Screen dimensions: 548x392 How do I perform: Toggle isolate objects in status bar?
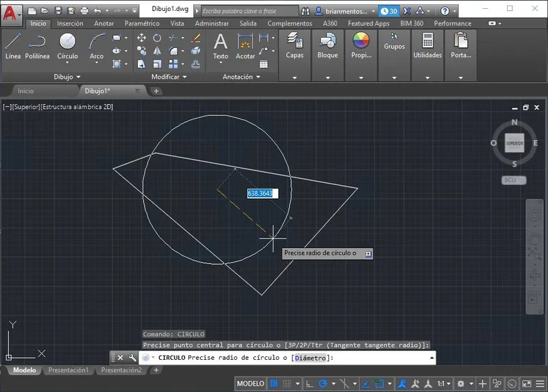point(497,384)
